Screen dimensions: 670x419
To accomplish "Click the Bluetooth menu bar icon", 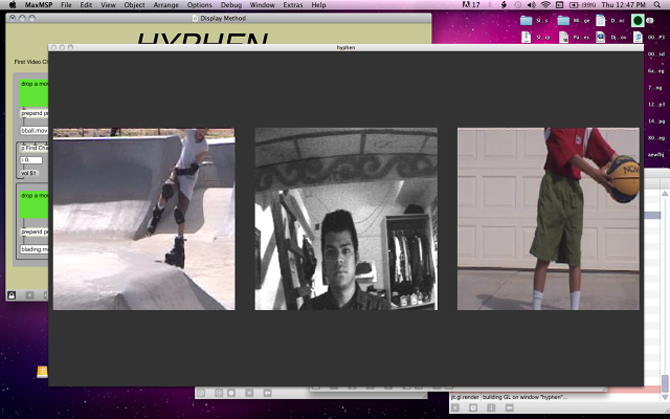I will (490, 5).
